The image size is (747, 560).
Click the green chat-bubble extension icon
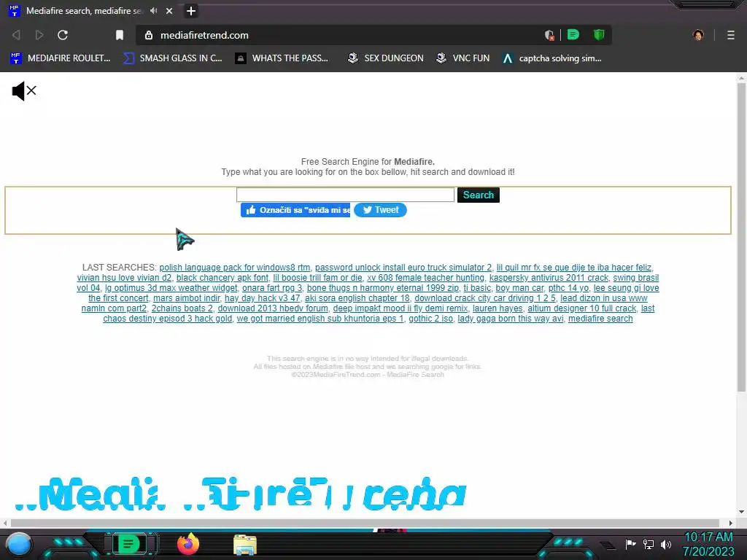tap(573, 35)
